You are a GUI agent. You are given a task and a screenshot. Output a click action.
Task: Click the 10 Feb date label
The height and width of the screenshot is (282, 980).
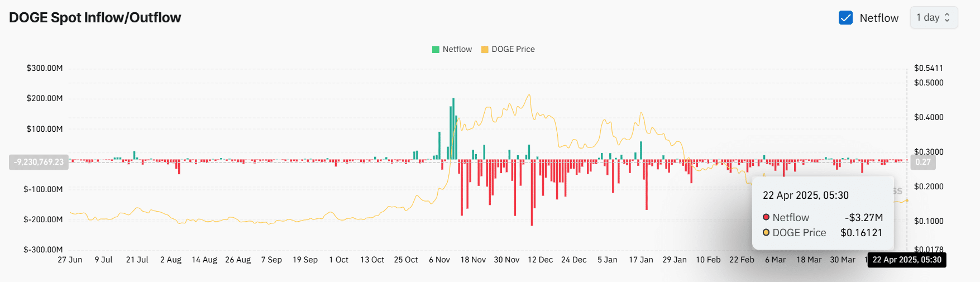coord(708,260)
